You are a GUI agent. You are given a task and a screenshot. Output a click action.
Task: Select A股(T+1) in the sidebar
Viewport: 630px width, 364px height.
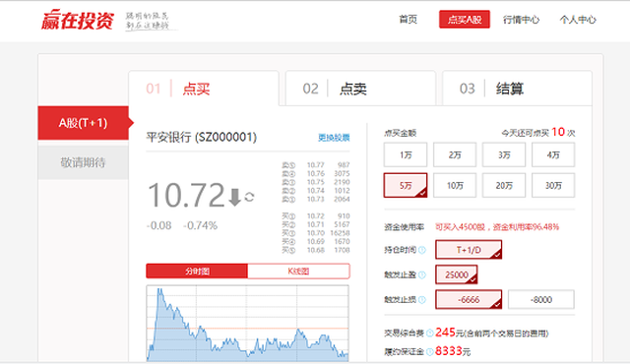(x=83, y=123)
